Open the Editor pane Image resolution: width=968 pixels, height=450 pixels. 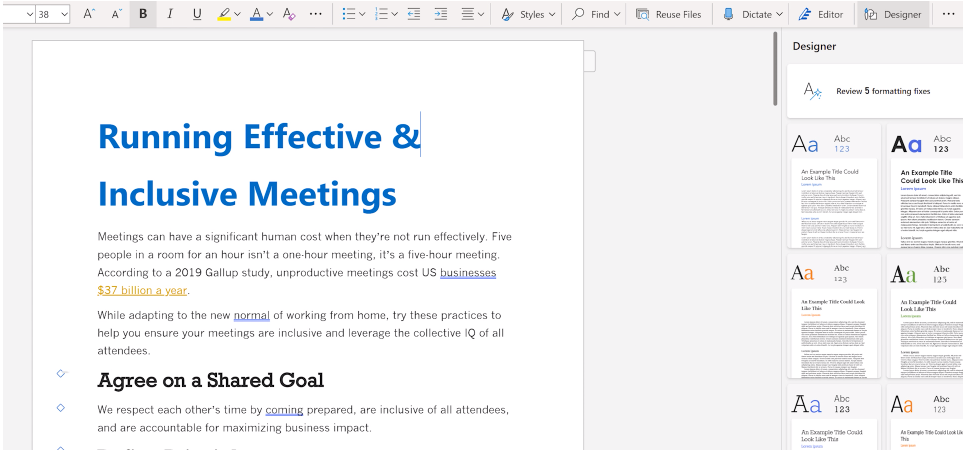click(x=821, y=14)
